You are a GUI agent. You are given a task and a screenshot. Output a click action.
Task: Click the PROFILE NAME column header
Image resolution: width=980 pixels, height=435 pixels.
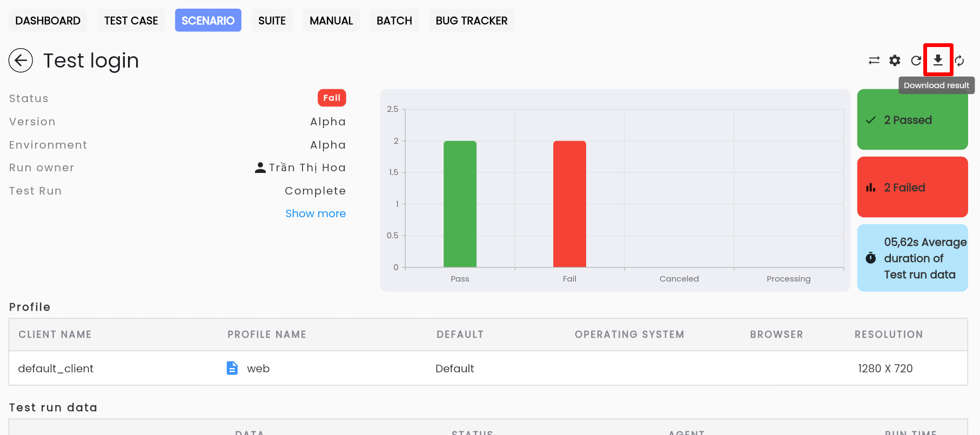(x=267, y=334)
